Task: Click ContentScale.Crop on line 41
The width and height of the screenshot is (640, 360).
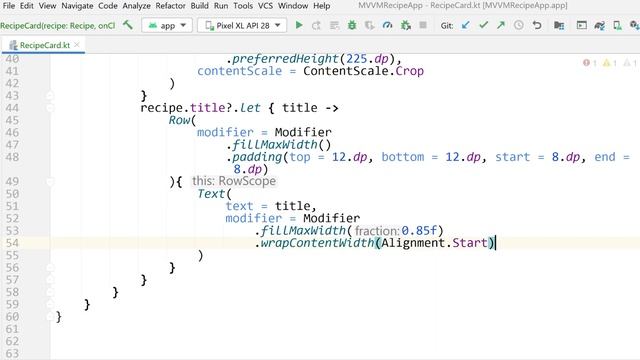Action: (363, 71)
